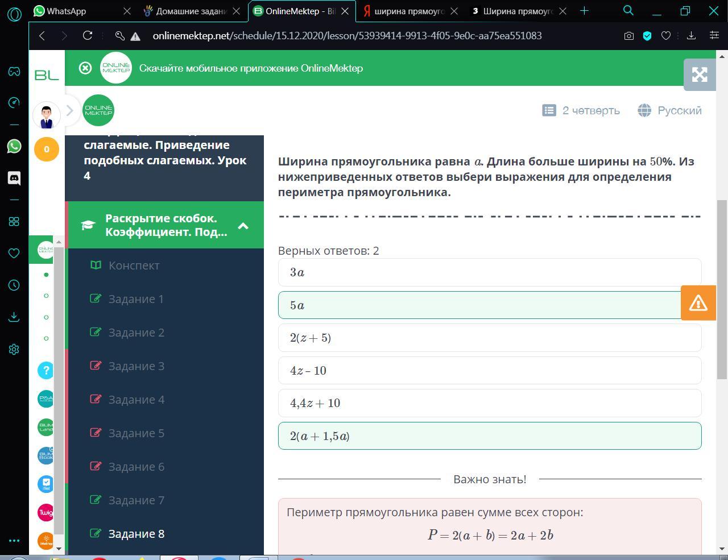Image resolution: width=728 pixels, height=560 pixels.
Task: Click the fullscreen expand icon
Action: (699, 74)
